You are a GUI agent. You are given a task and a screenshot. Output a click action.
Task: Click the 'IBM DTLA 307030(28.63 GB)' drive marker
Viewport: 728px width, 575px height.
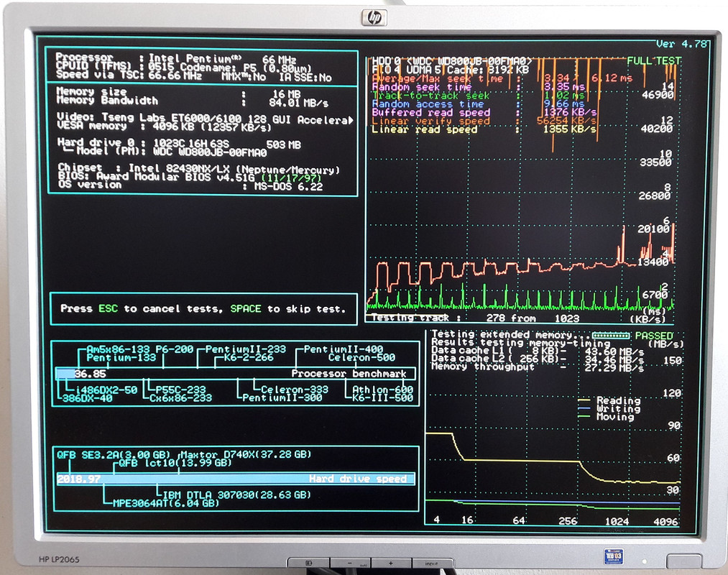coord(236,494)
